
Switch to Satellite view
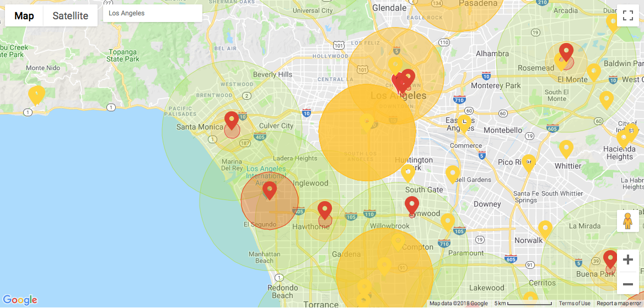tap(70, 16)
